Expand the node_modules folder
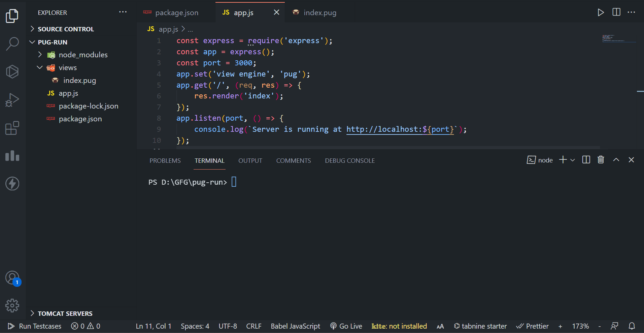Viewport: 644px width, 333px height. pos(83,55)
